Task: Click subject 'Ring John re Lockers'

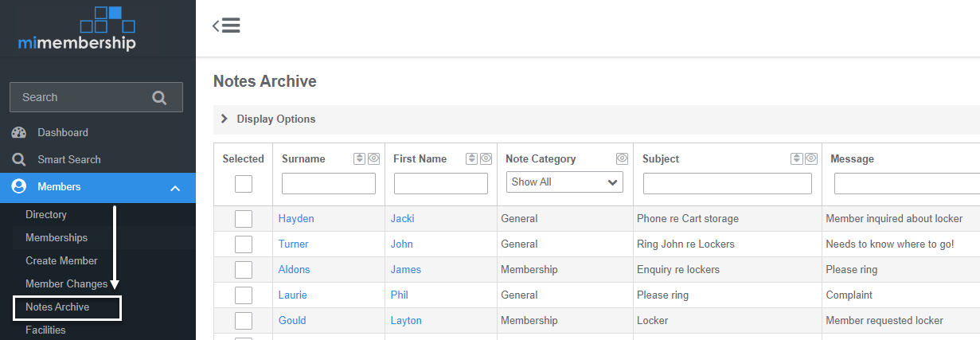Action: tap(686, 244)
